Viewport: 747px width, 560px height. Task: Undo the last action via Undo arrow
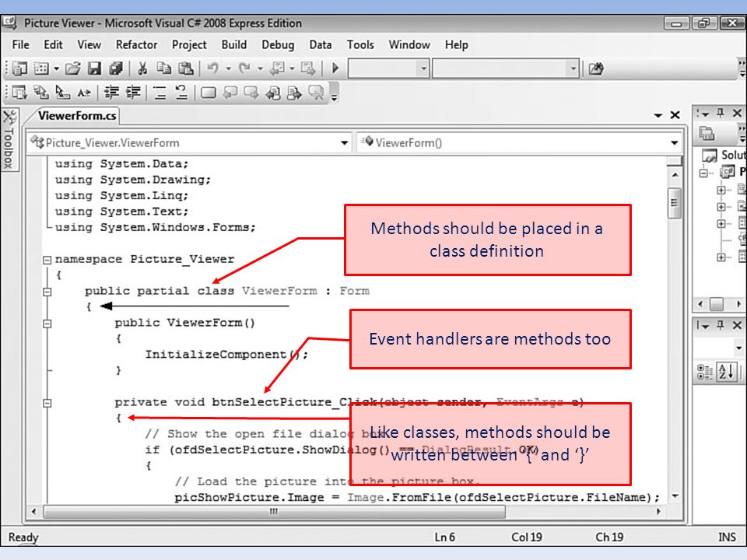[212, 68]
